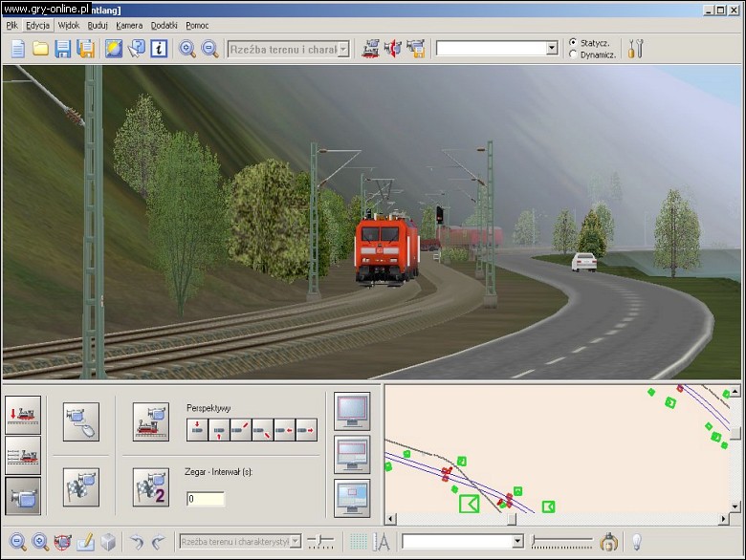Screen dimensions: 746x560
Task: Undo with the left curved arrow
Action: click(x=137, y=542)
